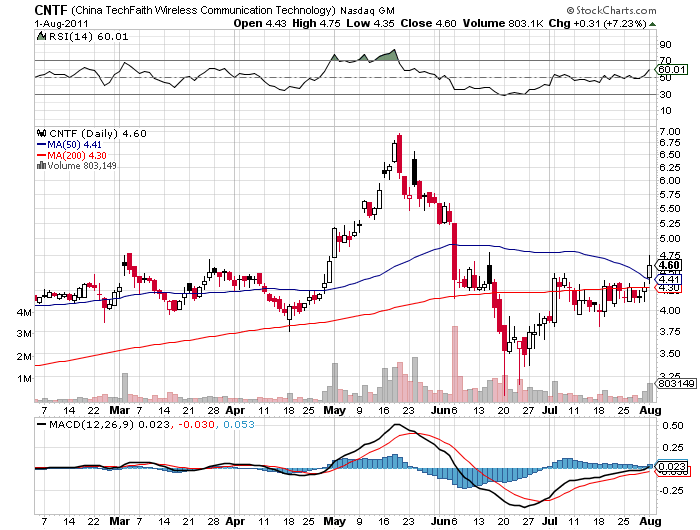
Task: Click the black MACD legend line
Action: [x=42, y=424]
